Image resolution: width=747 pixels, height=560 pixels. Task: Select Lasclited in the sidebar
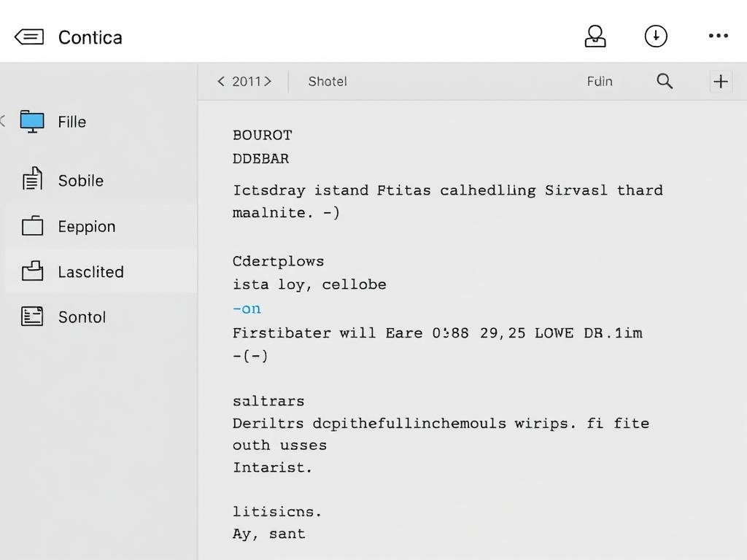point(91,272)
